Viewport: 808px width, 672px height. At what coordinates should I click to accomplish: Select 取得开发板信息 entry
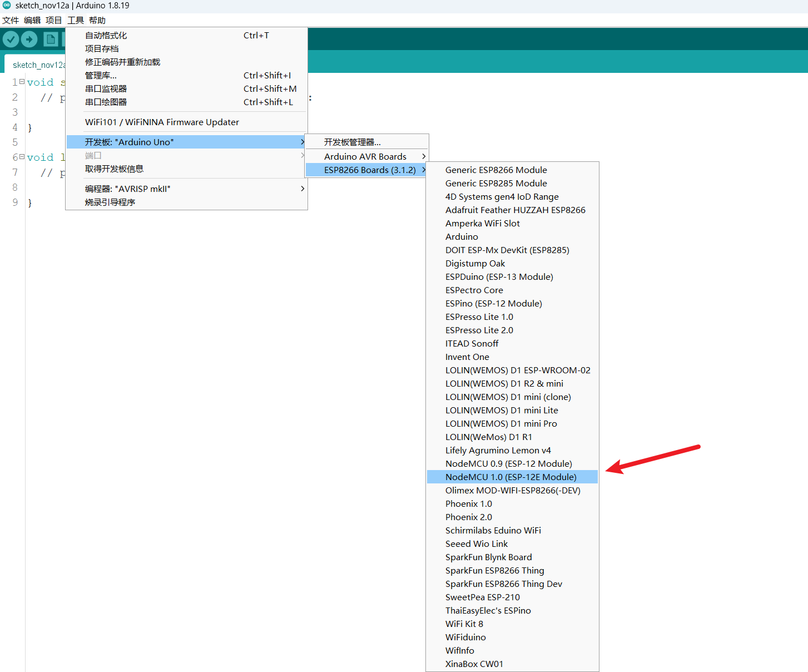186,169
